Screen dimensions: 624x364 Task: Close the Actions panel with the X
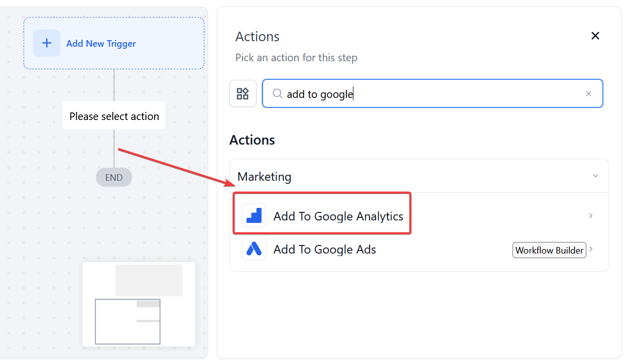click(x=595, y=36)
